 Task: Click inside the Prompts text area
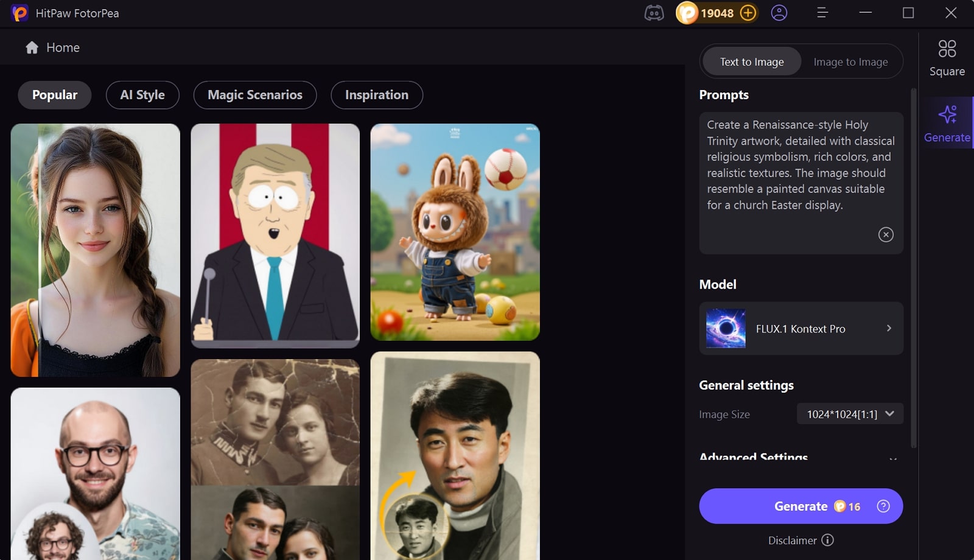(801, 183)
